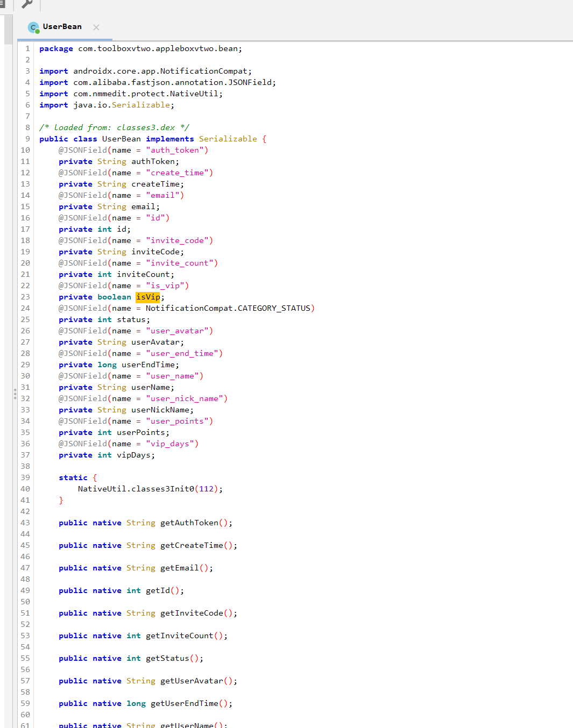Viewport: 573px width, 728px height.
Task: Click the Serializable interface after implements
Action: click(228, 139)
